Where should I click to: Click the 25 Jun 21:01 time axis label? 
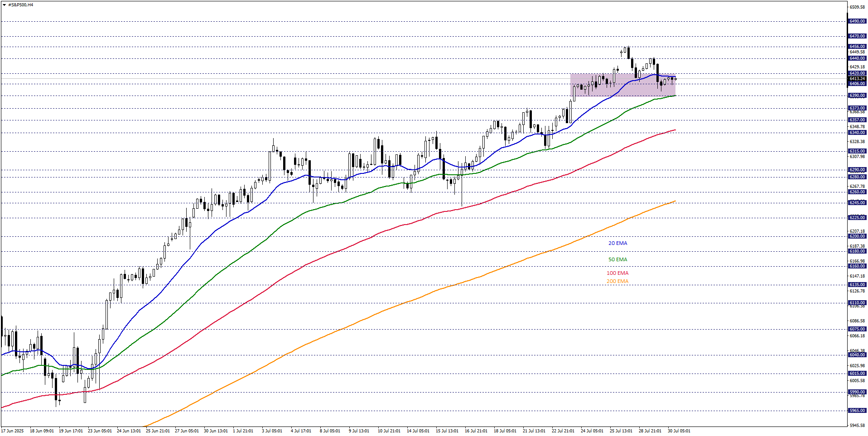[158, 431]
